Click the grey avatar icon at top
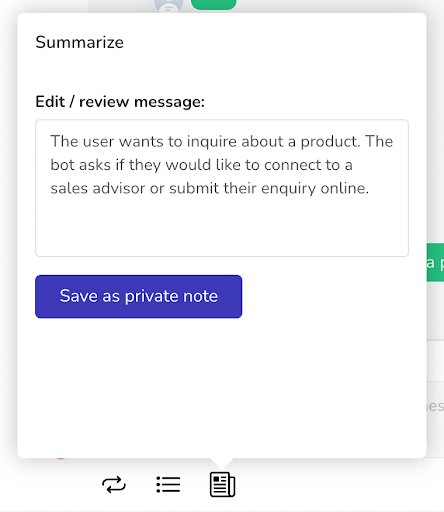Viewport: 444px width, 512px height. tap(169, 6)
